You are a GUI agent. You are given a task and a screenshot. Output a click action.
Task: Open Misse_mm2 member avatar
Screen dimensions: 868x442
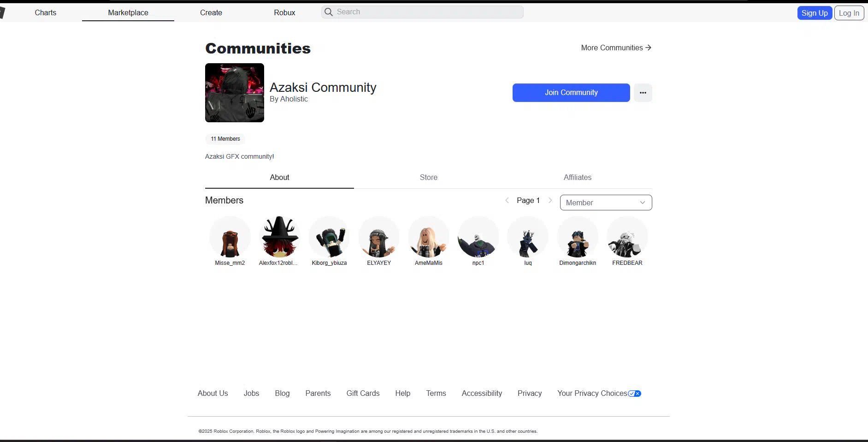[x=230, y=237]
